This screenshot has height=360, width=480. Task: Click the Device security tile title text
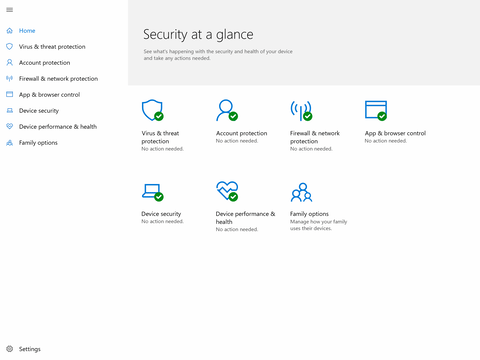pyautogui.click(x=161, y=214)
